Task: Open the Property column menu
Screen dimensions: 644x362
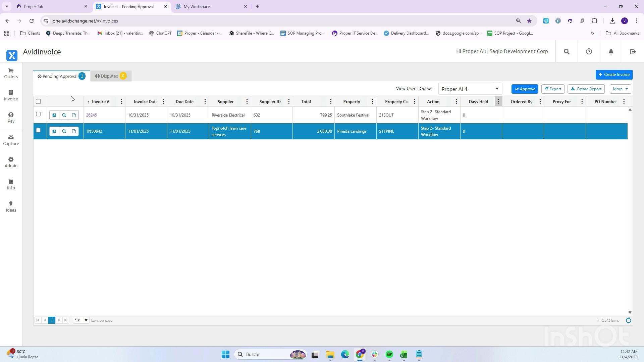Action: (x=373, y=102)
